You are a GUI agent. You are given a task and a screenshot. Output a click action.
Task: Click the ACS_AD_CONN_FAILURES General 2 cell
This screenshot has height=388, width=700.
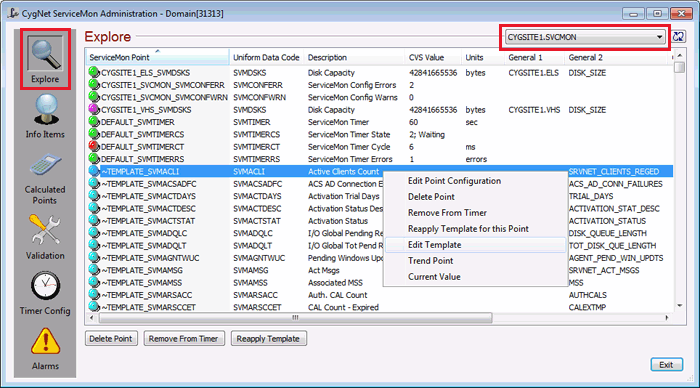click(x=615, y=184)
